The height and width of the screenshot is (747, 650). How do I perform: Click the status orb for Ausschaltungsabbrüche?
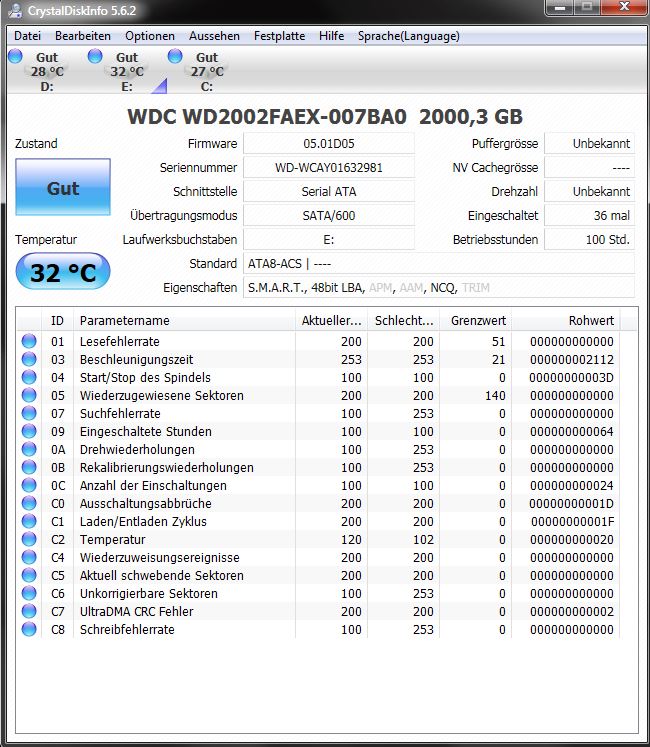tap(29, 503)
